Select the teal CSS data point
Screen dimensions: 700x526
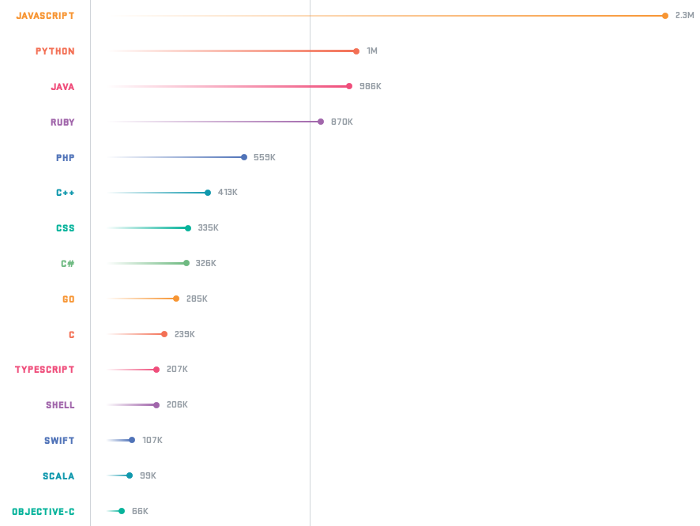click(x=188, y=228)
